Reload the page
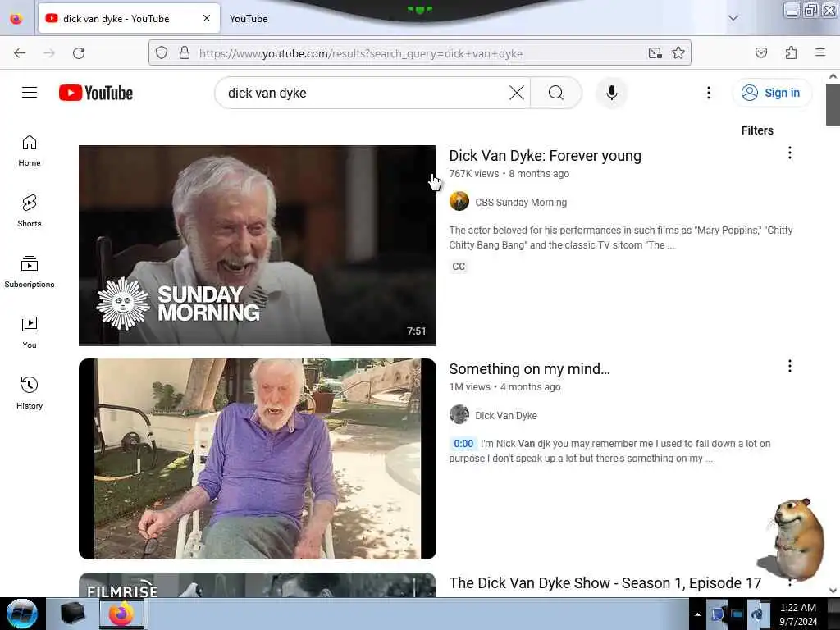Viewport: 840px width, 630px height. (79, 53)
